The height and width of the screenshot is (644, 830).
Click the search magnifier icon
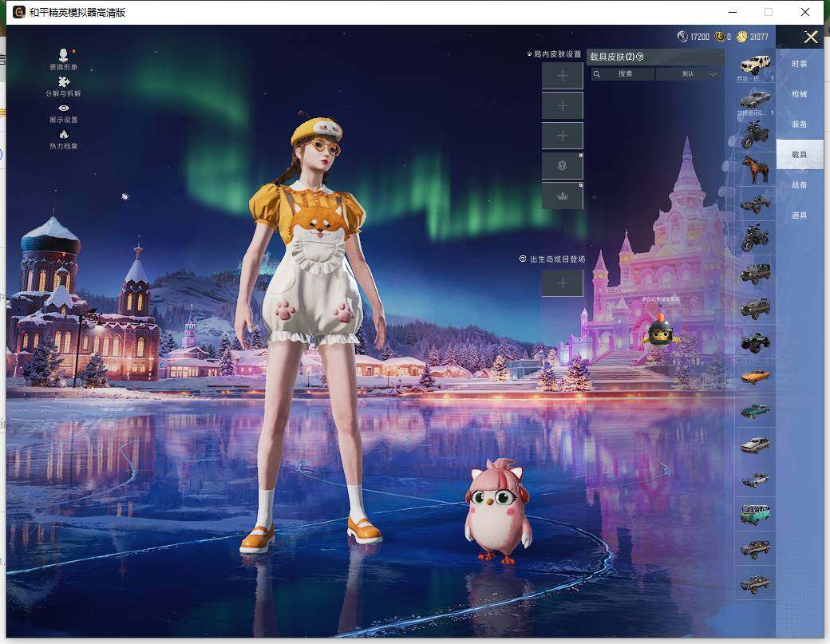[597, 74]
